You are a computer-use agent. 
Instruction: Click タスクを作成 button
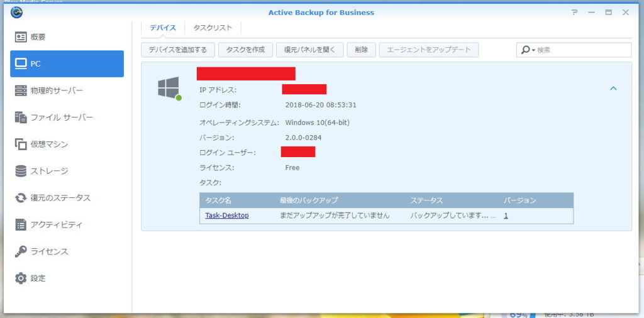click(246, 50)
